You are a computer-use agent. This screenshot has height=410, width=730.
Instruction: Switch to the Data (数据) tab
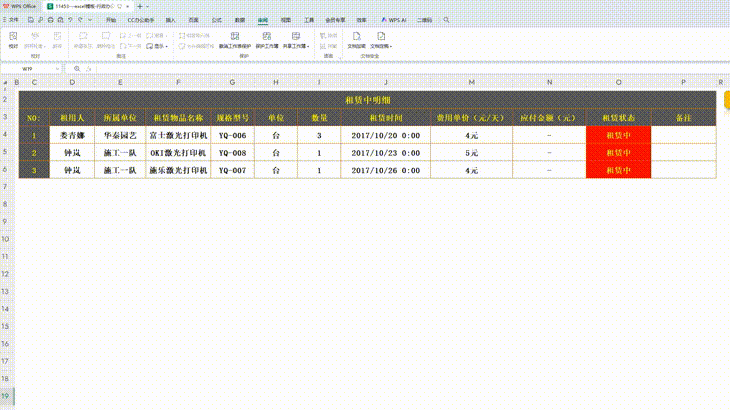coord(240,20)
